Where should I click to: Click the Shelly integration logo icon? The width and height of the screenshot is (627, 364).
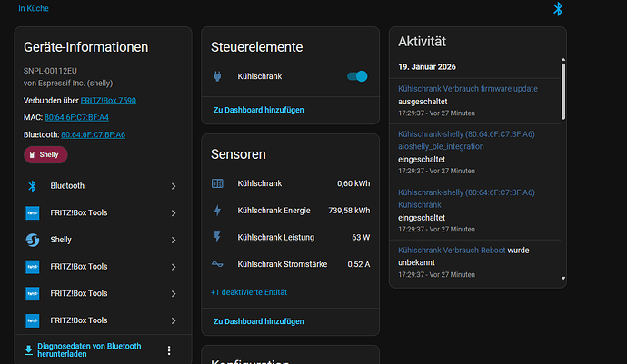[x=33, y=240]
